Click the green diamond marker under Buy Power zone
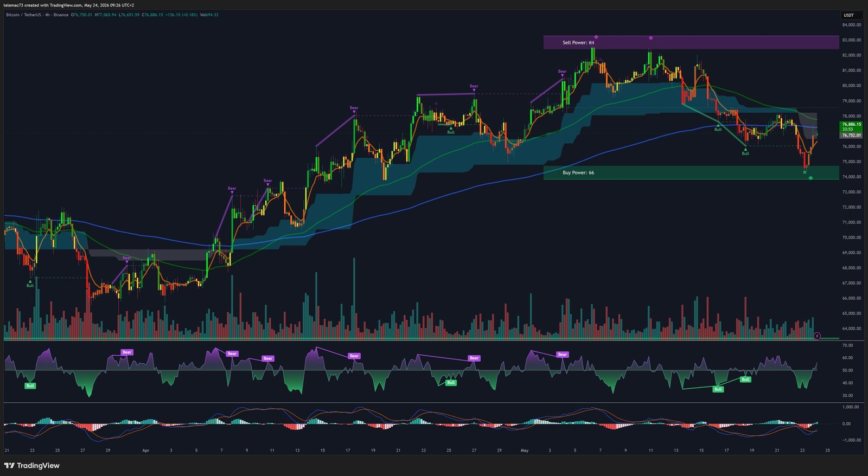This screenshot has height=476, width=868. coord(810,178)
